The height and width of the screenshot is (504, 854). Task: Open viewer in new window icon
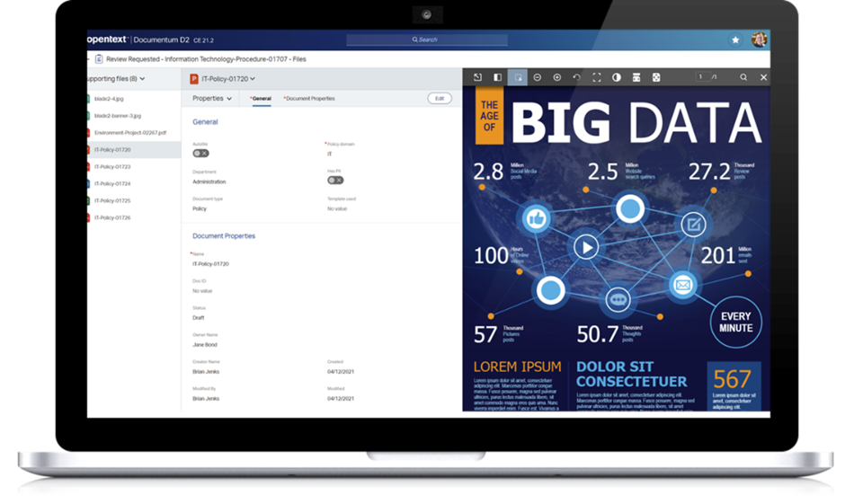tap(478, 77)
